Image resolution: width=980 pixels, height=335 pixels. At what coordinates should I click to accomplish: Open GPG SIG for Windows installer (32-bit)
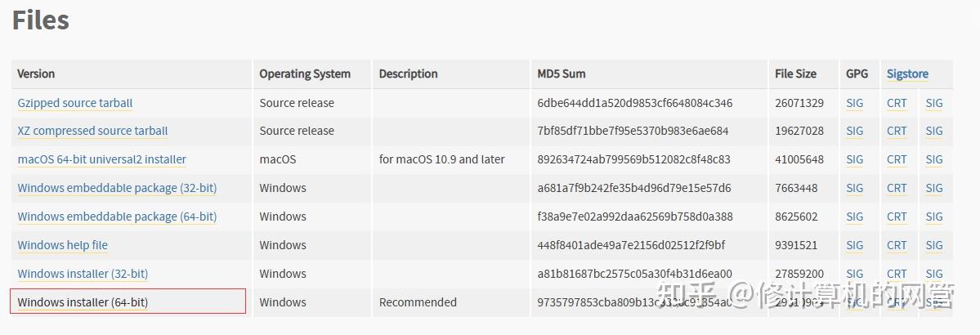coord(854,274)
